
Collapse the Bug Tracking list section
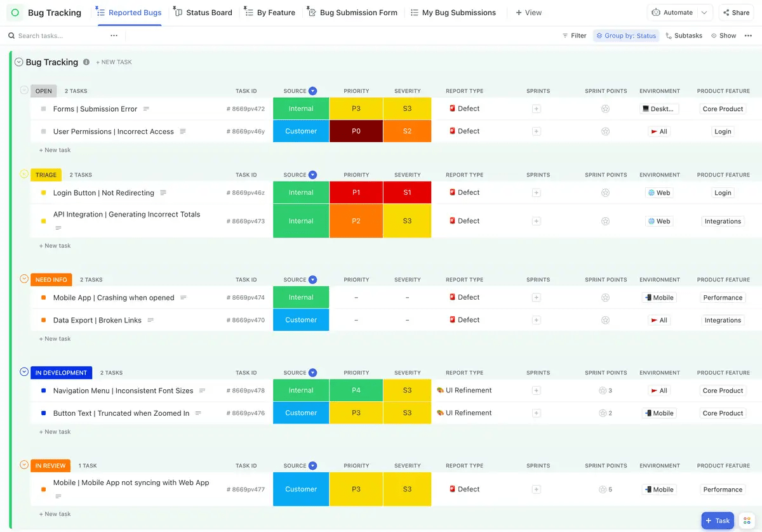point(18,62)
